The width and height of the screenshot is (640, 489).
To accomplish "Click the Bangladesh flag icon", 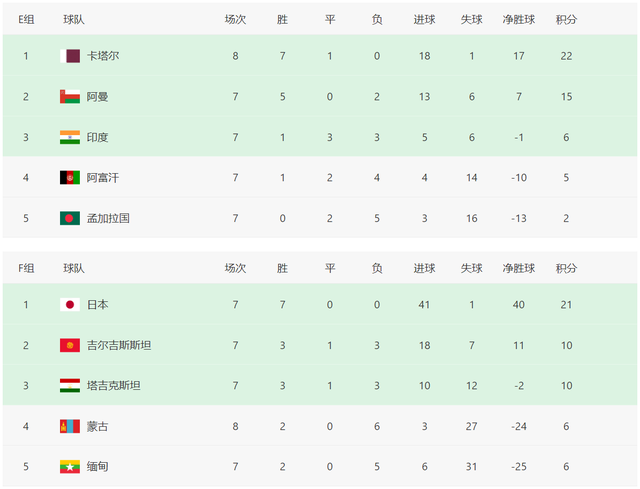I will point(70,217).
